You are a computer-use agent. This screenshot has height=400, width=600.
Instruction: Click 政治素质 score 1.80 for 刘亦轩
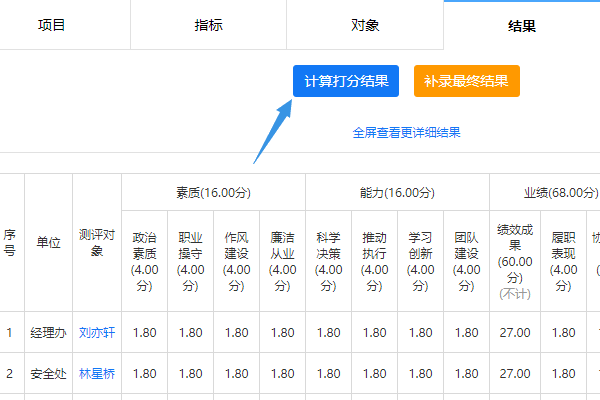145,333
